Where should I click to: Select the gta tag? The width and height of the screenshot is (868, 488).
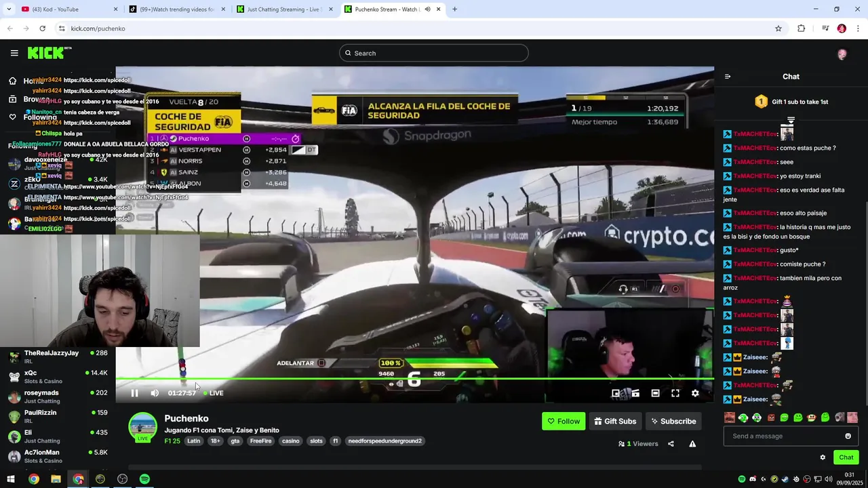click(x=235, y=441)
